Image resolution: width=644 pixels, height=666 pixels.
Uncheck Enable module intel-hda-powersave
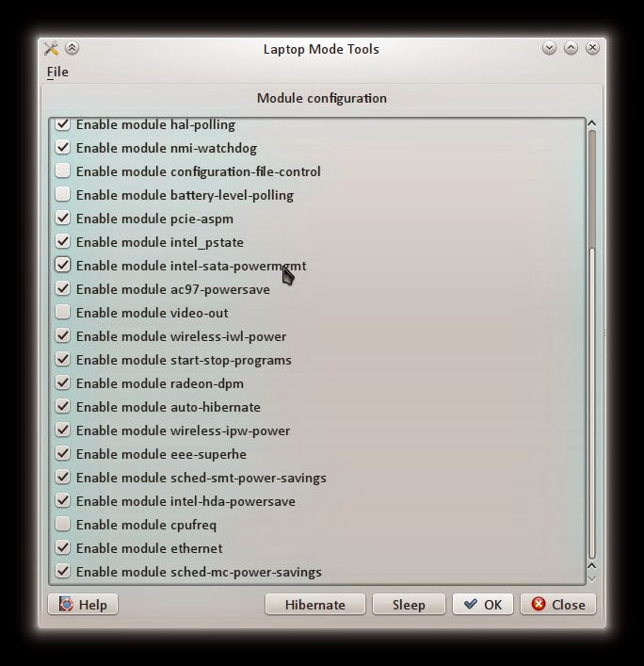63,500
